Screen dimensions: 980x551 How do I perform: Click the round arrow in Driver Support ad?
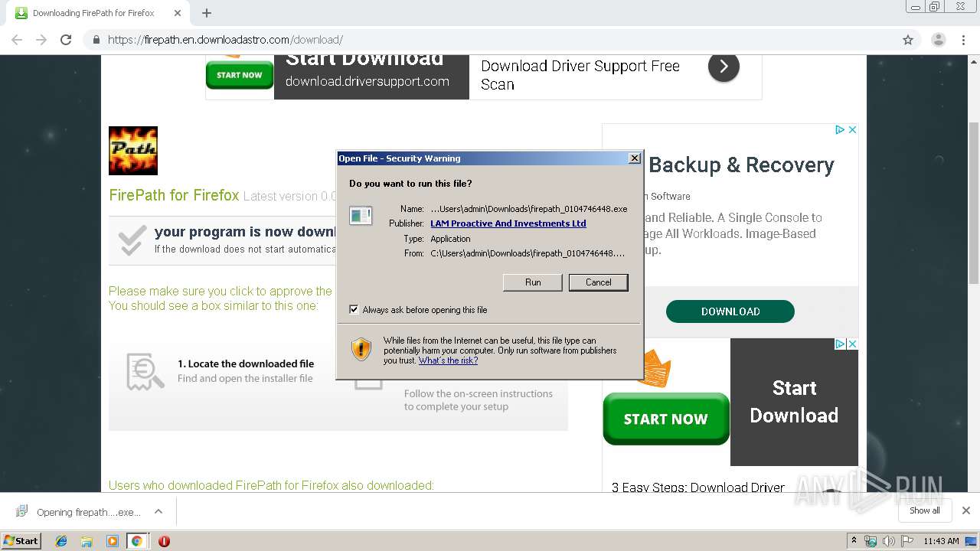tap(724, 67)
